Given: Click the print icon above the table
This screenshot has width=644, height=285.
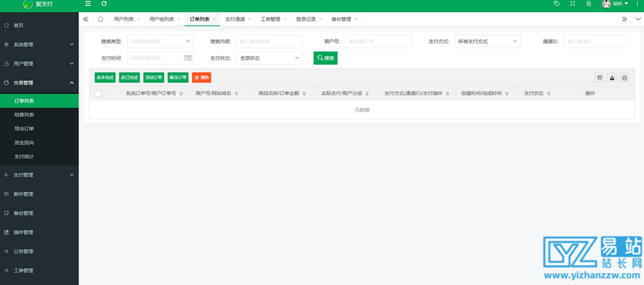Looking at the screenshot, I should click(x=624, y=78).
